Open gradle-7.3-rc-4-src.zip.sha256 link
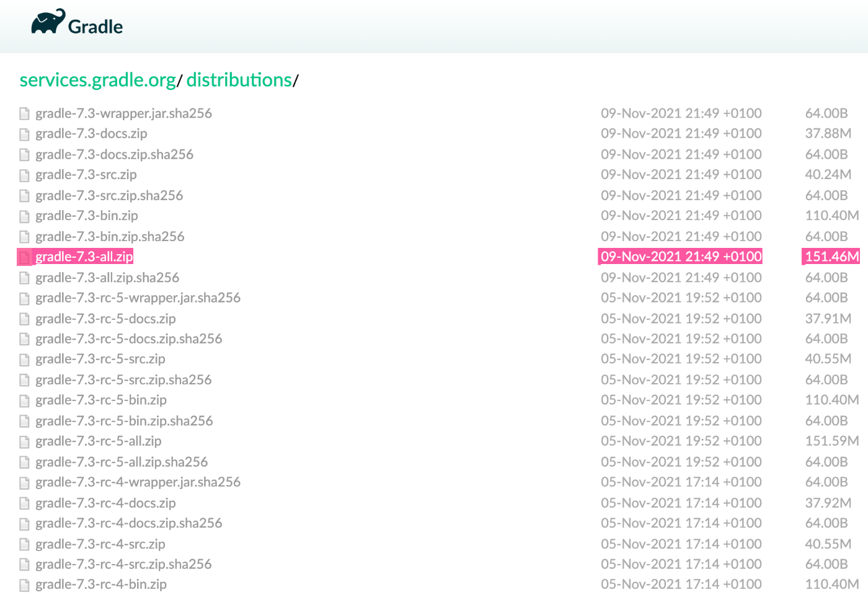Image resolution: width=868 pixels, height=595 pixels. click(123, 565)
